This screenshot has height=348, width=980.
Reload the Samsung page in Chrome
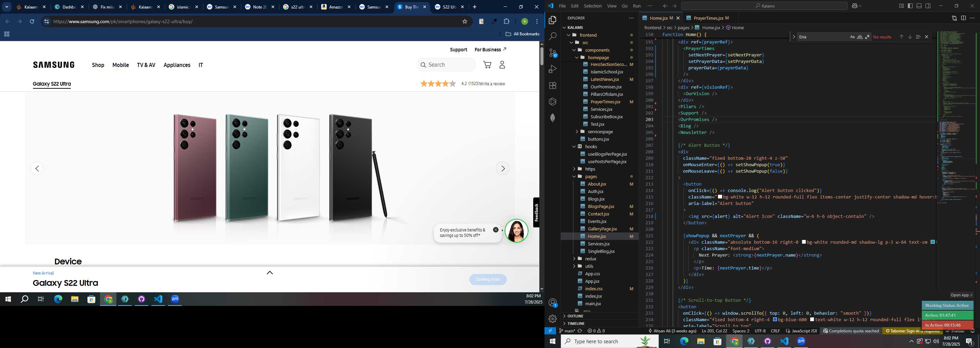point(32,21)
